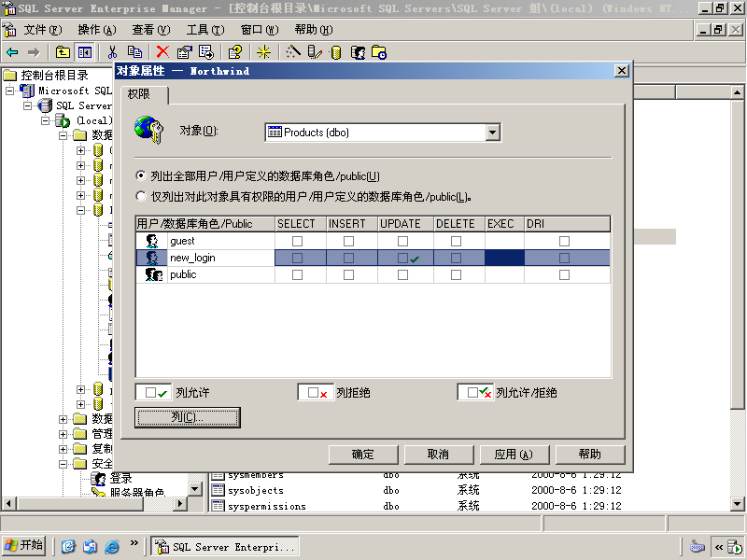
Task: Expand the hidden system tray icons
Action: coord(718,547)
